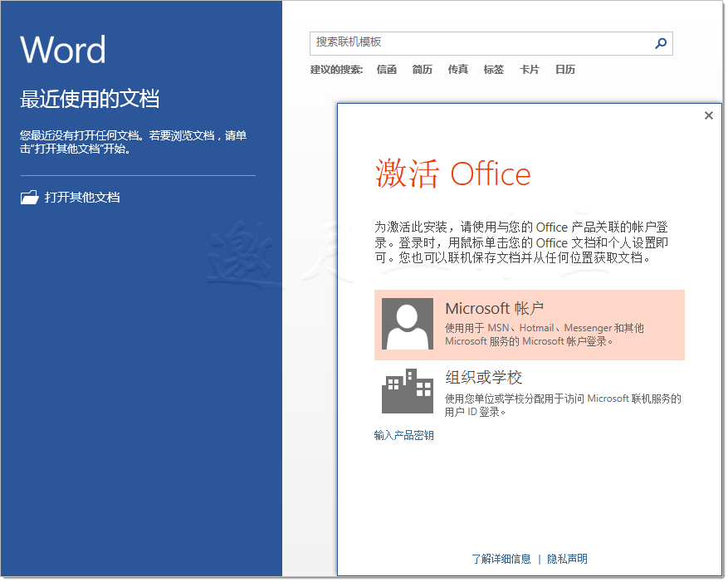Choose the Microsoft 帐户 heading
The height and width of the screenshot is (582, 728).
pyautogui.click(x=494, y=308)
